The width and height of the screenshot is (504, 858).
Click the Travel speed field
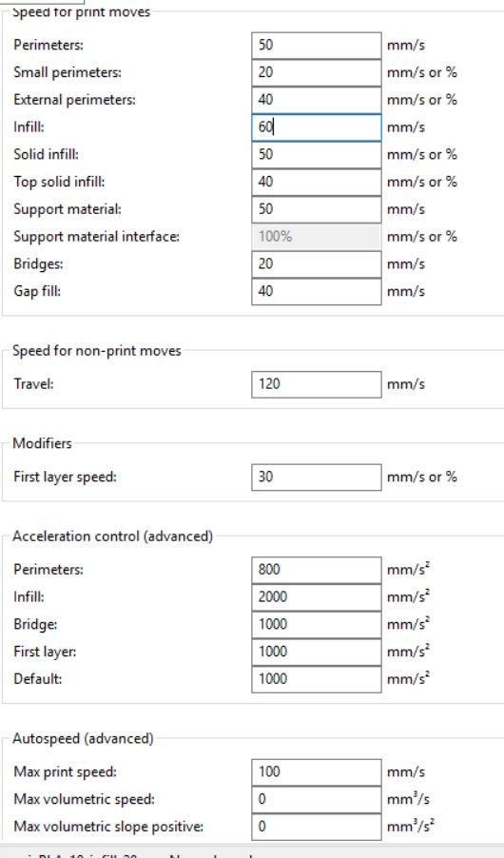[x=317, y=384]
